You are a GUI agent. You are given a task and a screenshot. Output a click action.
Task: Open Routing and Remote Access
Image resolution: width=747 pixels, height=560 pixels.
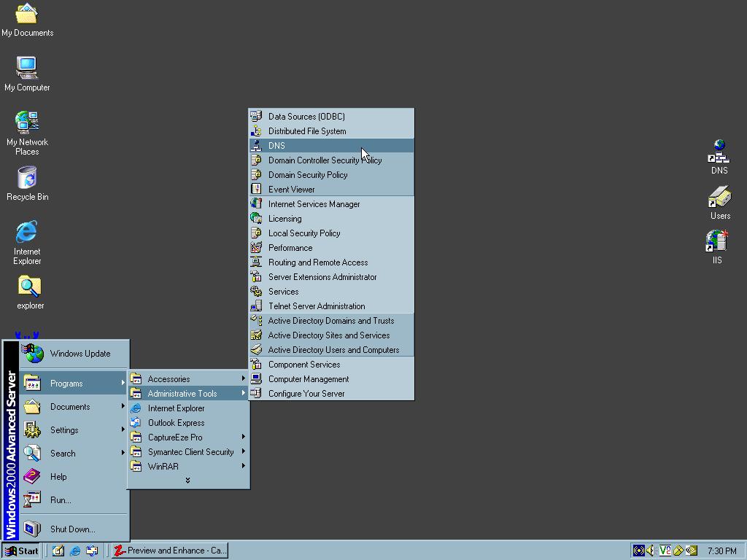pos(332,262)
